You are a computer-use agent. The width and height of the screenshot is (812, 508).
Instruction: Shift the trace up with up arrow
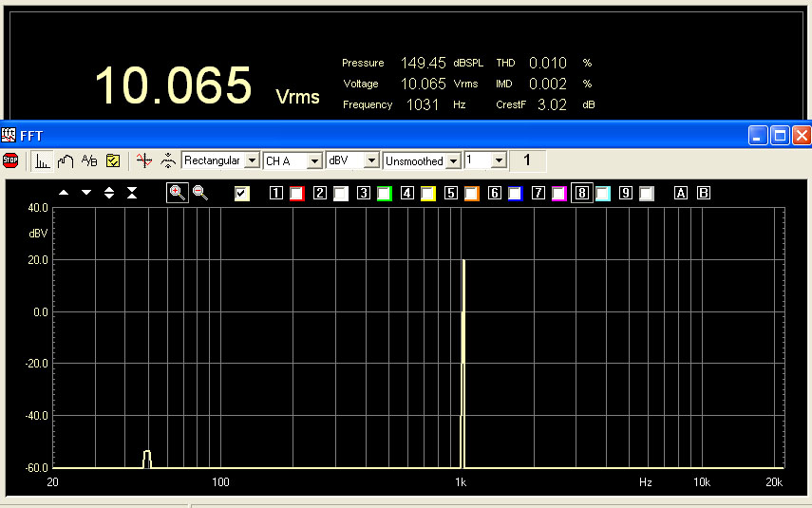(64, 193)
